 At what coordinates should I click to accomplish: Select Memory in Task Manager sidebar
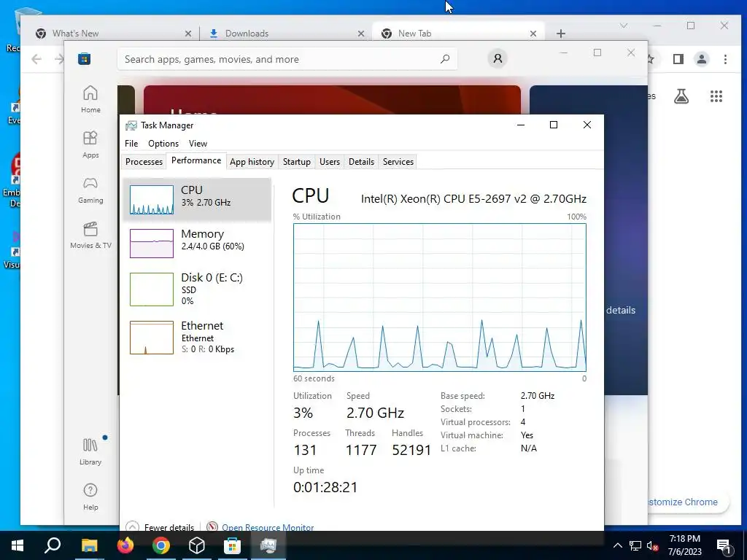197,244
